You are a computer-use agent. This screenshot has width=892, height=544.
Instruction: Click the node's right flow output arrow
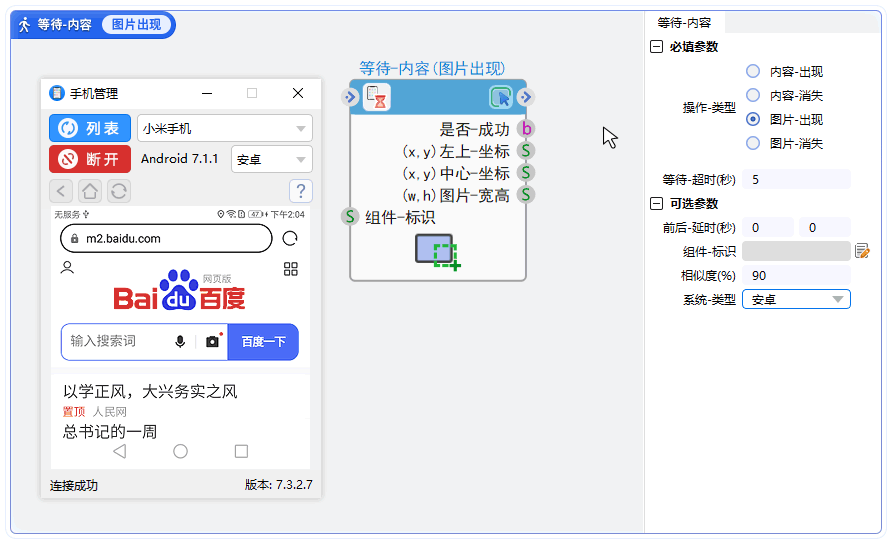pos(526,97)
